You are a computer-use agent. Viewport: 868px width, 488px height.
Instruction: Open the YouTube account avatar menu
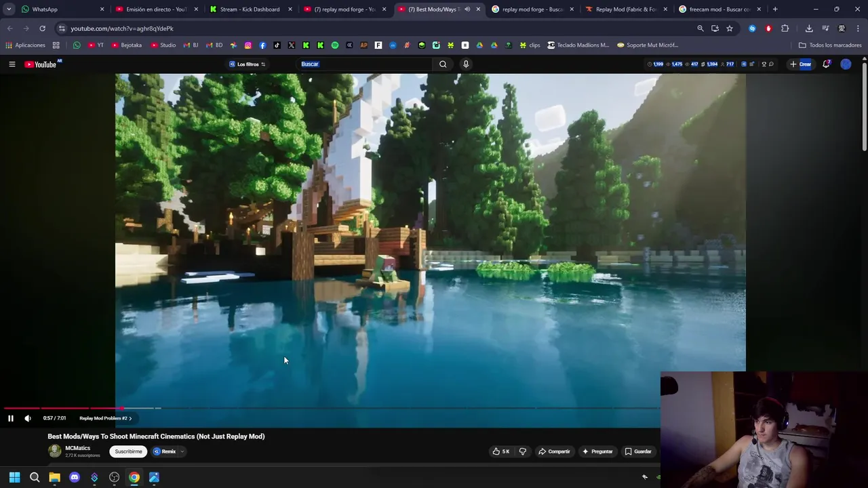[846, 64]
